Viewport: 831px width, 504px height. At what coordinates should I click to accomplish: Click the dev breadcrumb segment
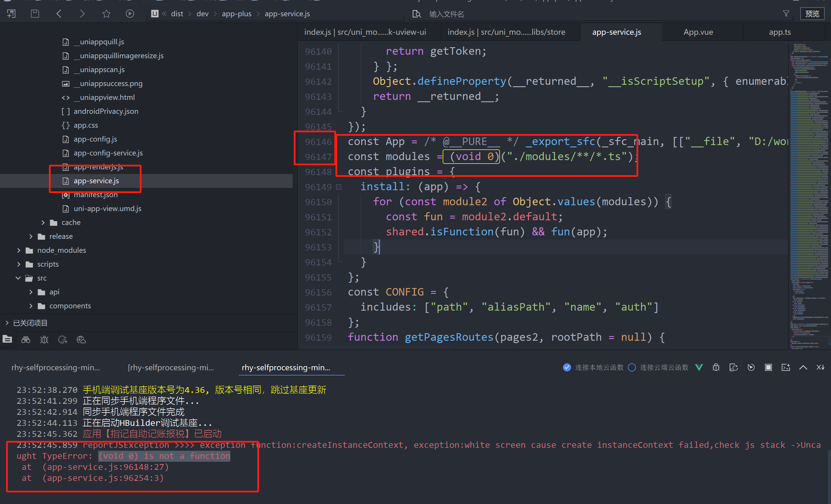coord(202,14)
